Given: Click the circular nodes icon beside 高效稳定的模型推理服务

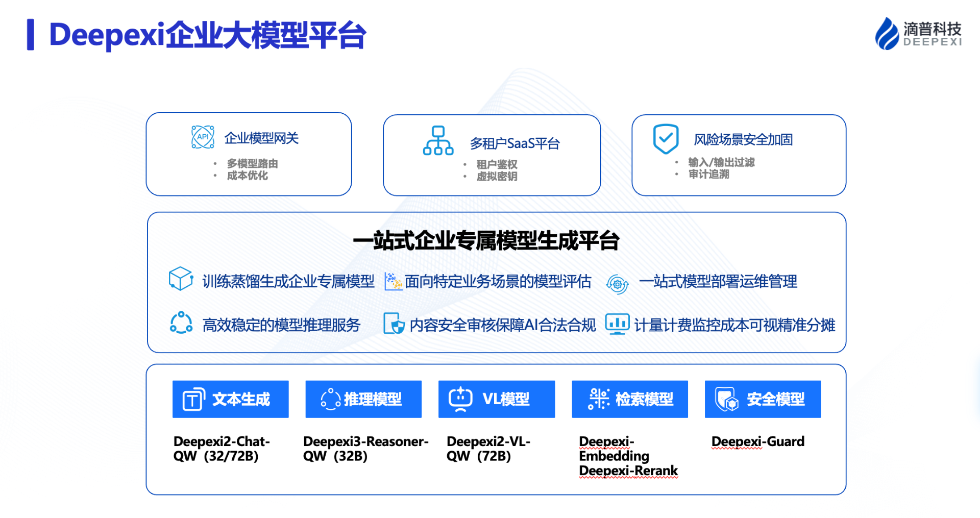Looking at the screenshot, I should (181, 323).
